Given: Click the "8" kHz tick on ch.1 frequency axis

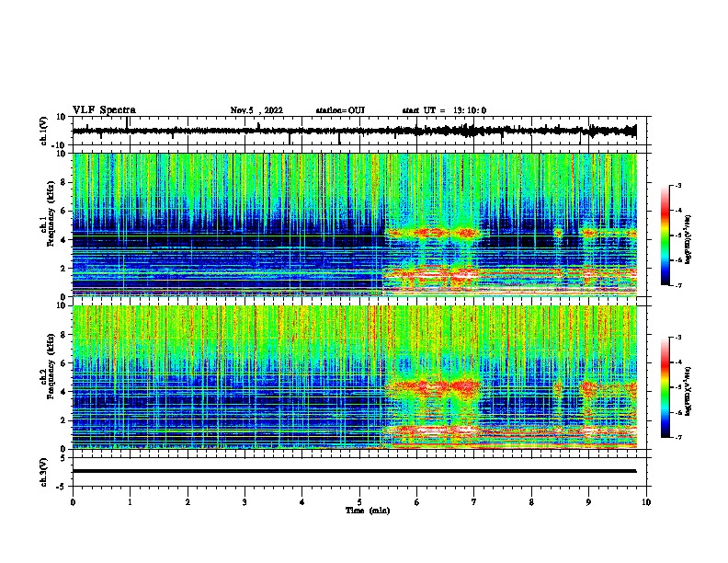Looking at the screenshot, I should click(x=63, y=182).
